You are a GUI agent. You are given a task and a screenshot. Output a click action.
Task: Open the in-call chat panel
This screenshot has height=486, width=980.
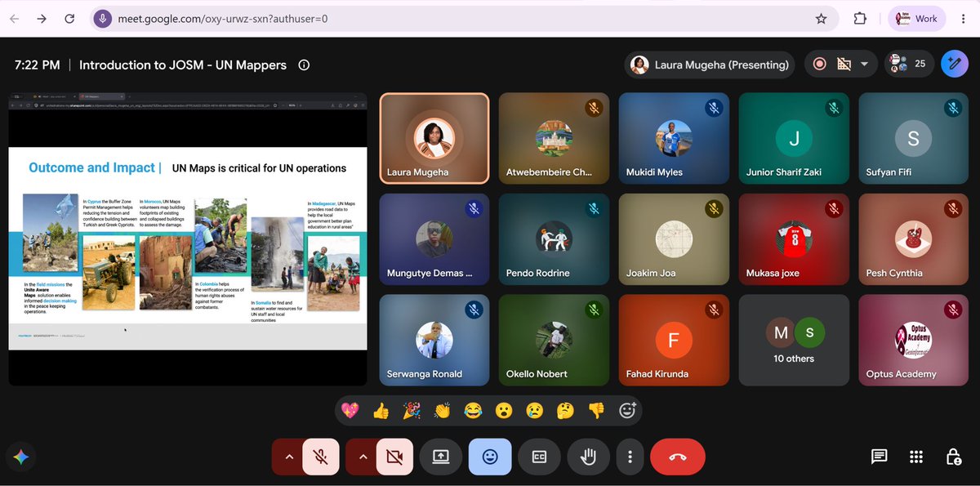[x=879, y=457]
